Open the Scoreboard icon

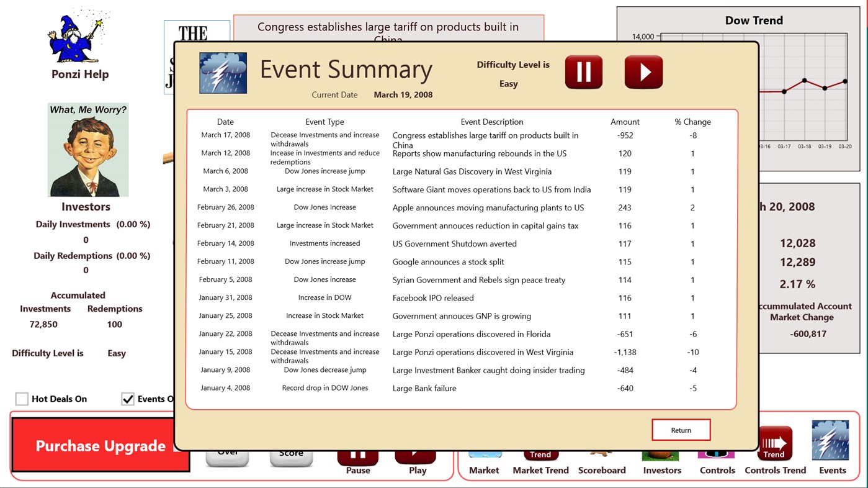(x=601, y=453)
